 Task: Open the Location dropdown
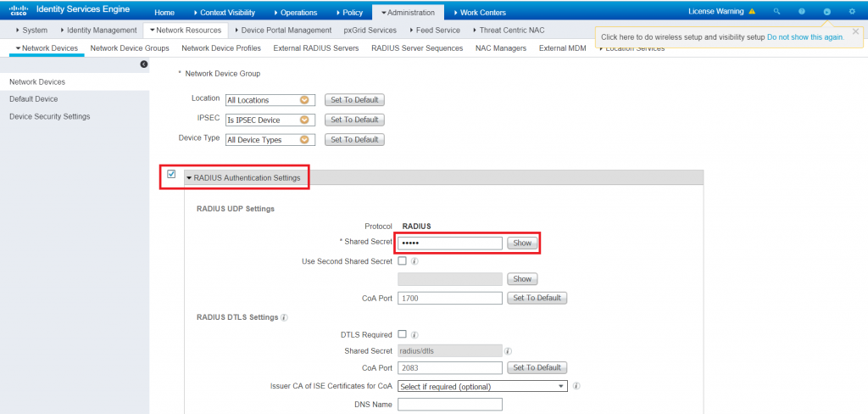click(x=270, y=100)
